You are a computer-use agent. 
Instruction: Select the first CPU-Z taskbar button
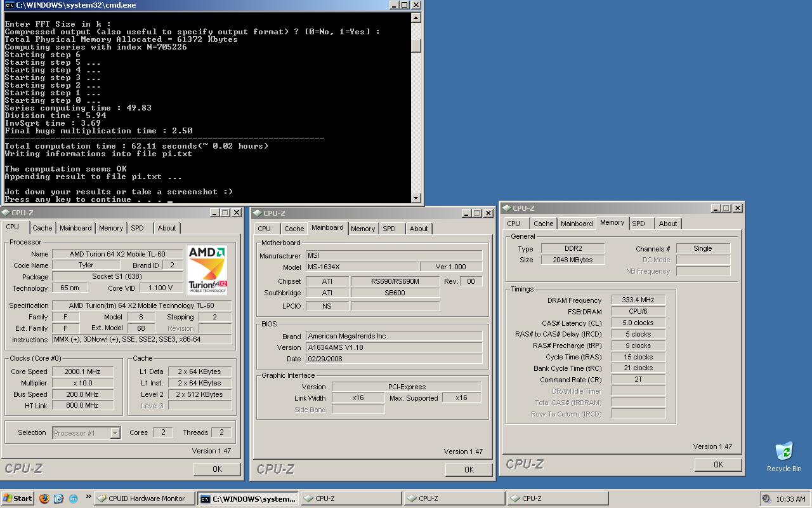pos(351,498)
